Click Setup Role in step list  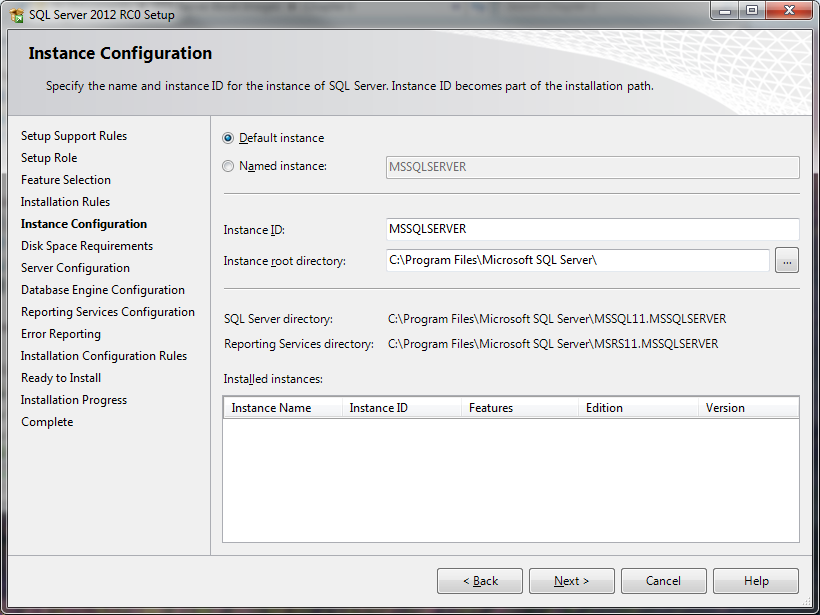[49, 158]
